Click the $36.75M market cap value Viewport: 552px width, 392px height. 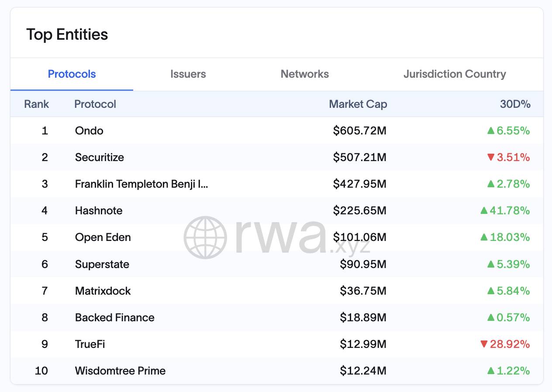pyautogui.click(x=363, y=291)
